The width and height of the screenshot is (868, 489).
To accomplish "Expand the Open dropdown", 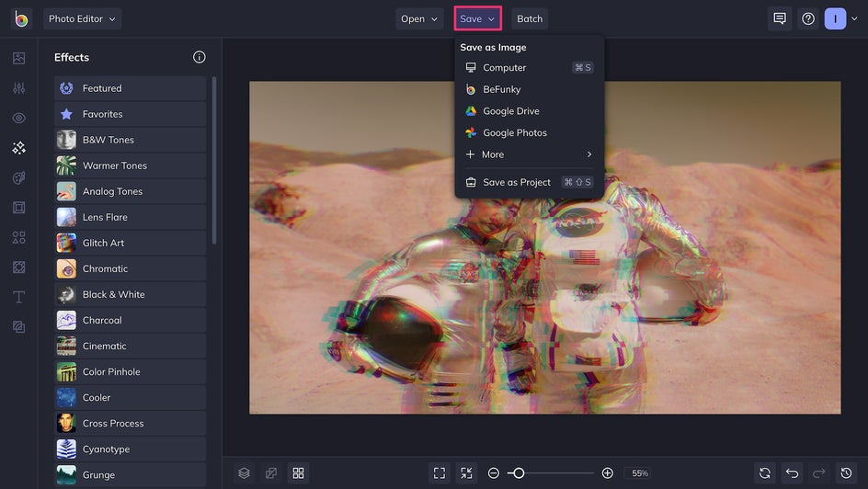I will [x=419, y=18].
